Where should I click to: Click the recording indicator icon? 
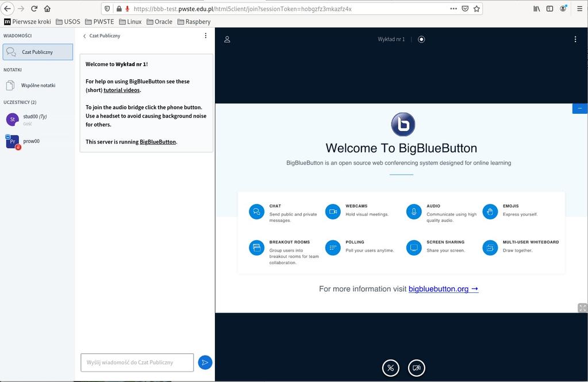(421, 40)
